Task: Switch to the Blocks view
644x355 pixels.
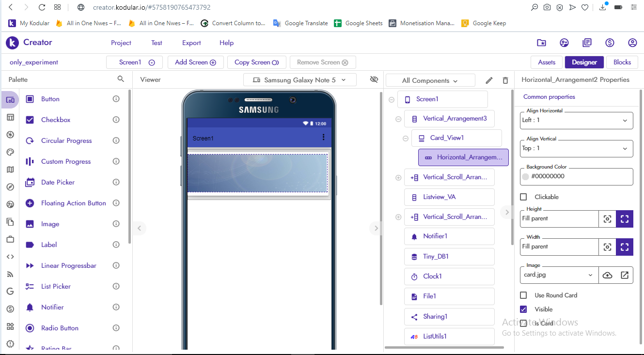Action: point(622,62)
